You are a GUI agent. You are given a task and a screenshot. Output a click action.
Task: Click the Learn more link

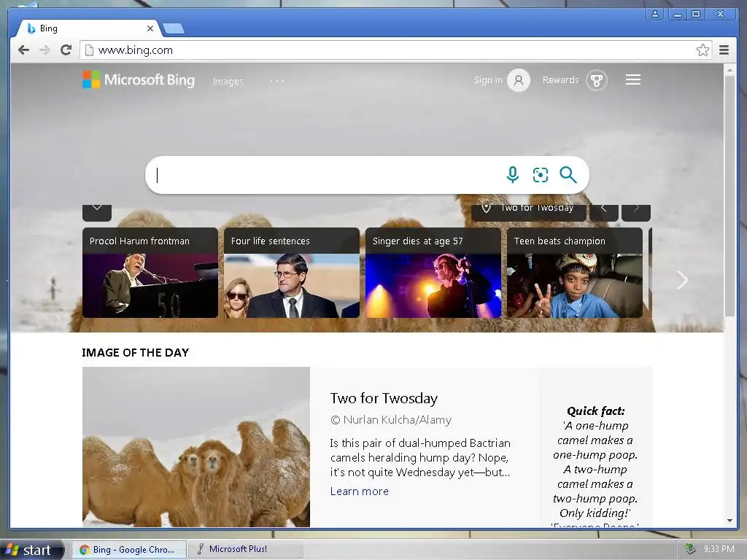[359, 491]
